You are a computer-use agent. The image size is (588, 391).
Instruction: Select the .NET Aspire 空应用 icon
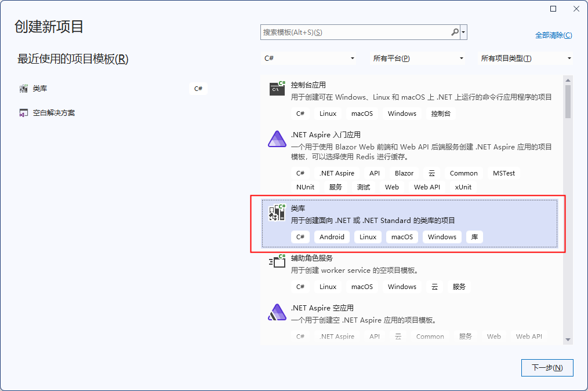pyautogui.click(x=277, y=312)
